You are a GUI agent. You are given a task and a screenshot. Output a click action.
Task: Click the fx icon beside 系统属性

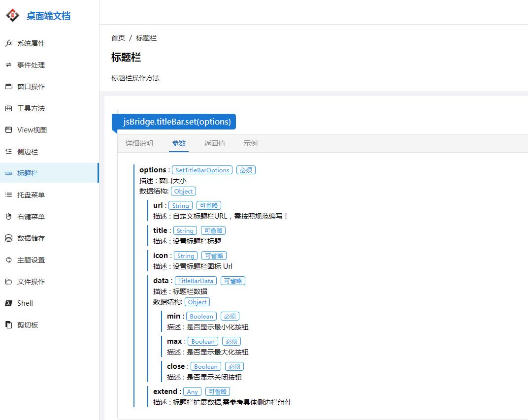pos(9,43)
